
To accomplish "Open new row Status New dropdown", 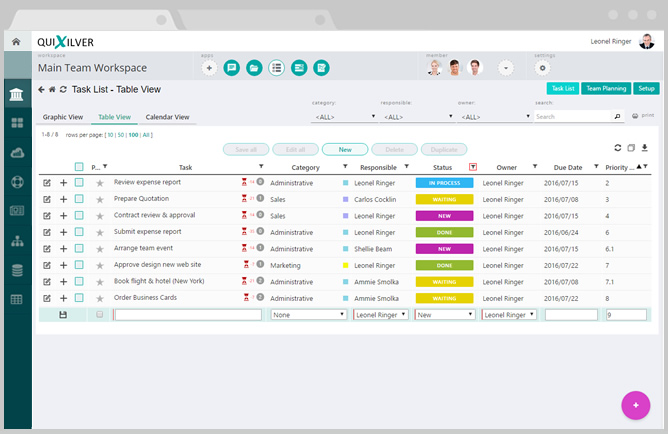I will point(444,315).
